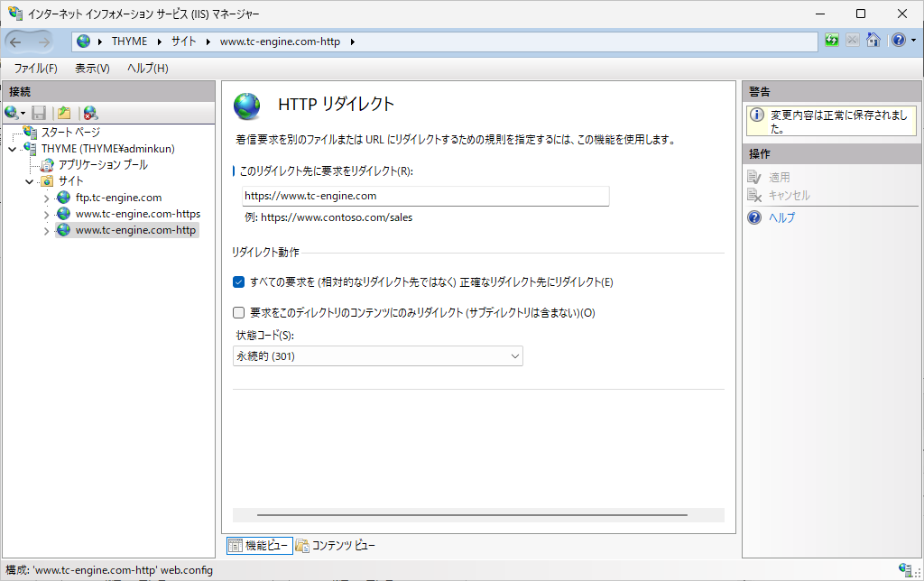Image resolution: width=924 pixels, height=581 pixels.
Task: Click status bar text 構成: 'www.tc-engine.com-http' web.config
Action: click(109, 570)
